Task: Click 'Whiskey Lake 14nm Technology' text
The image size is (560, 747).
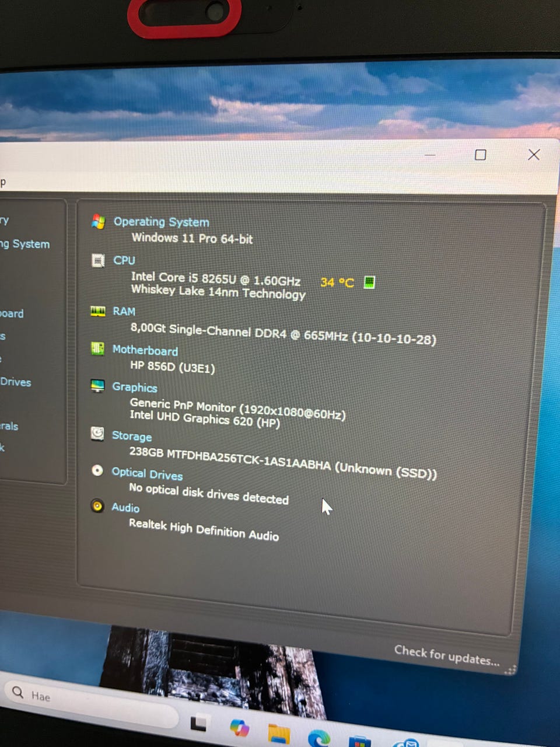Action: click(x=218, y=292)
